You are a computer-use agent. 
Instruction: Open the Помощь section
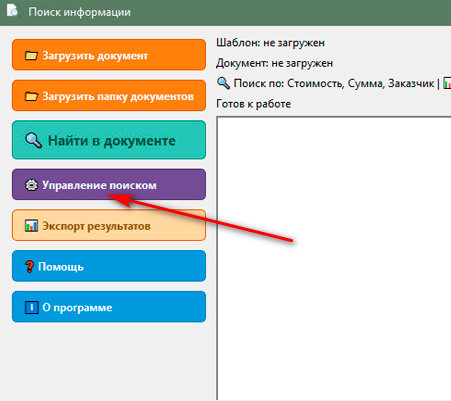click(109, 266)
